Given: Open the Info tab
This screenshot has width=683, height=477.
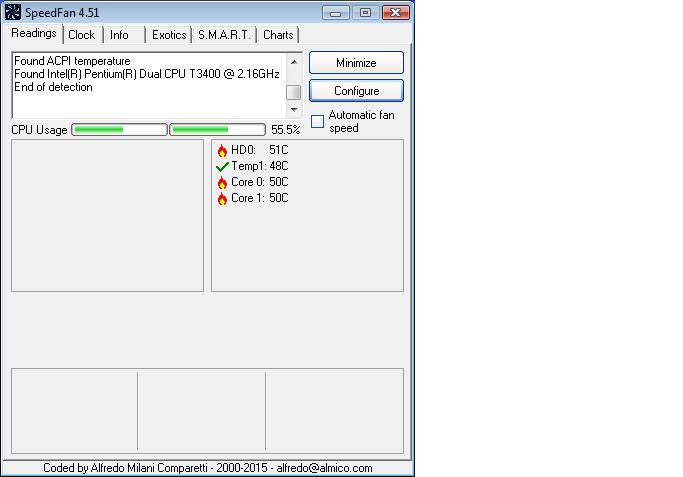Looking at the screenshot, I should 119,35.
